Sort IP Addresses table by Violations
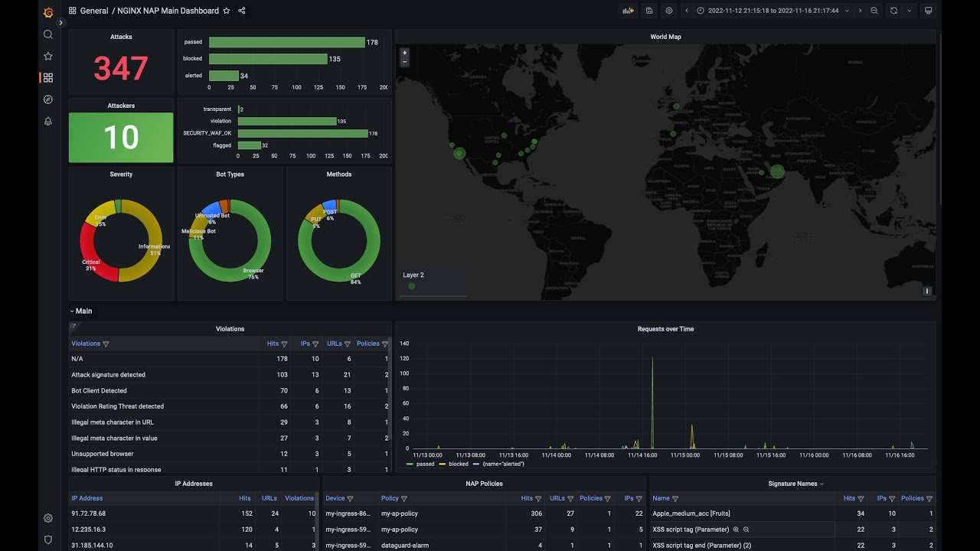The height and width of the screenshot is (551, 980). tap(299, 498)
